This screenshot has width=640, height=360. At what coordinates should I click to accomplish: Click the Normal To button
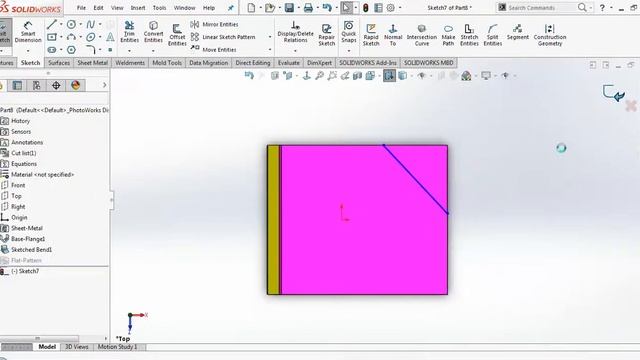pyautogui.click(x=393, y=34)
